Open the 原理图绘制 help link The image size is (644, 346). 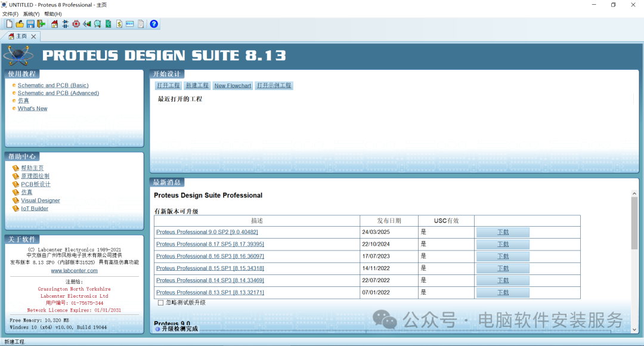tap(35, 177)
